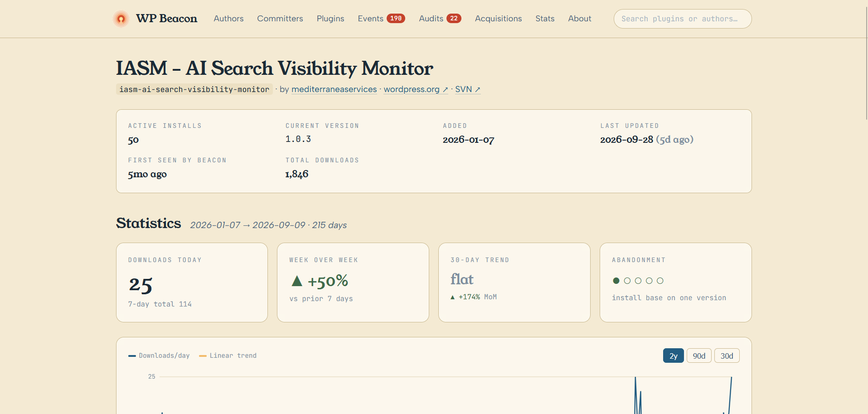Image resolution: width=868 pixels, height=414 pixels.
Task: Open mediterraneaservices author link
Action: [334, 89]
